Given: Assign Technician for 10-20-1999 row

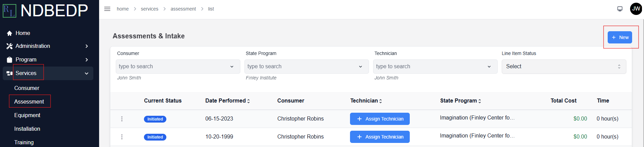Looking at the screenshot, I should [x=380, y=137].
